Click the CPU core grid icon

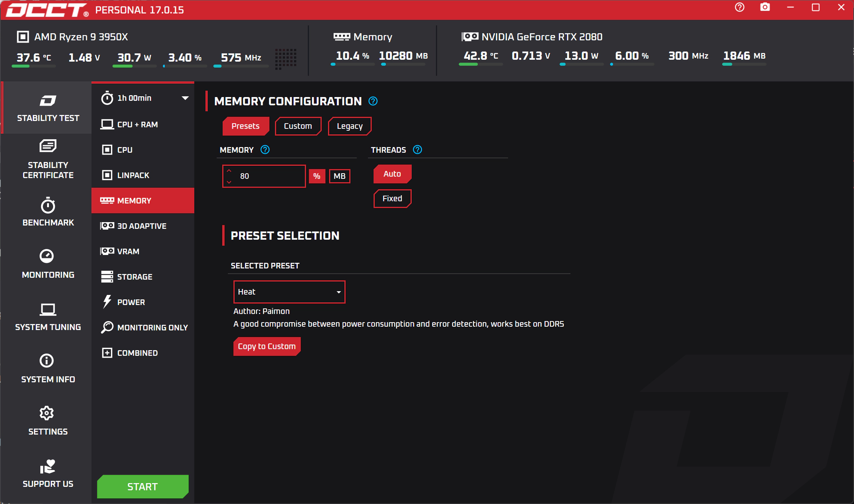pyautogui.click(x=286, y=59)
